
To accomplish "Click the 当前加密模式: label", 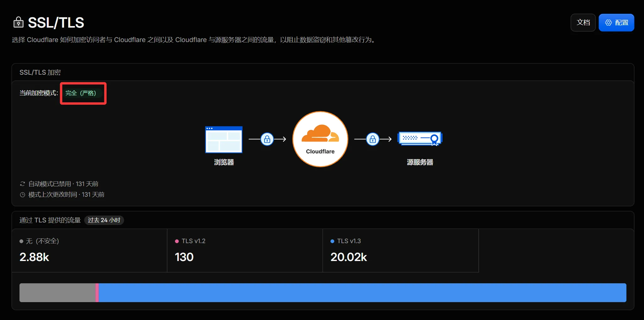I will click(39, 93).
